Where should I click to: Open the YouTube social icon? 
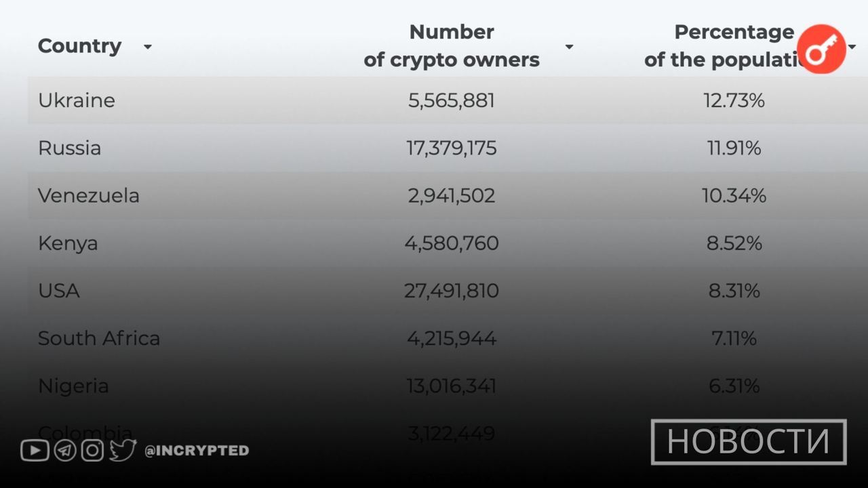[35, 450]
